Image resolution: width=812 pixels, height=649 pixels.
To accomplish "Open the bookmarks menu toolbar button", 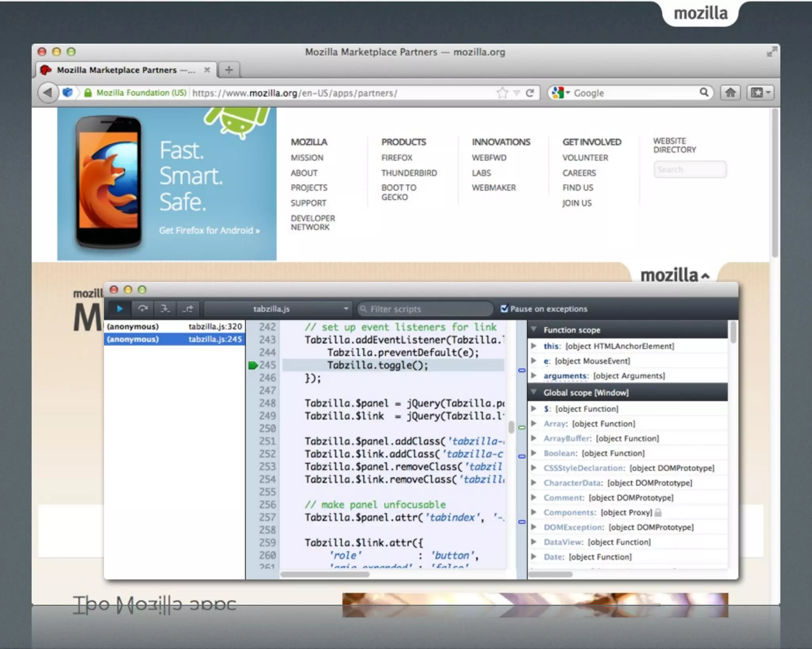I will [x=760, y=93].
